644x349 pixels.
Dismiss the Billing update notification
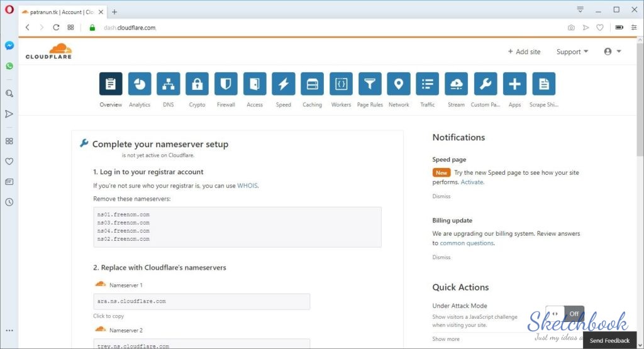pyautogui.click(x=441, y=257)
